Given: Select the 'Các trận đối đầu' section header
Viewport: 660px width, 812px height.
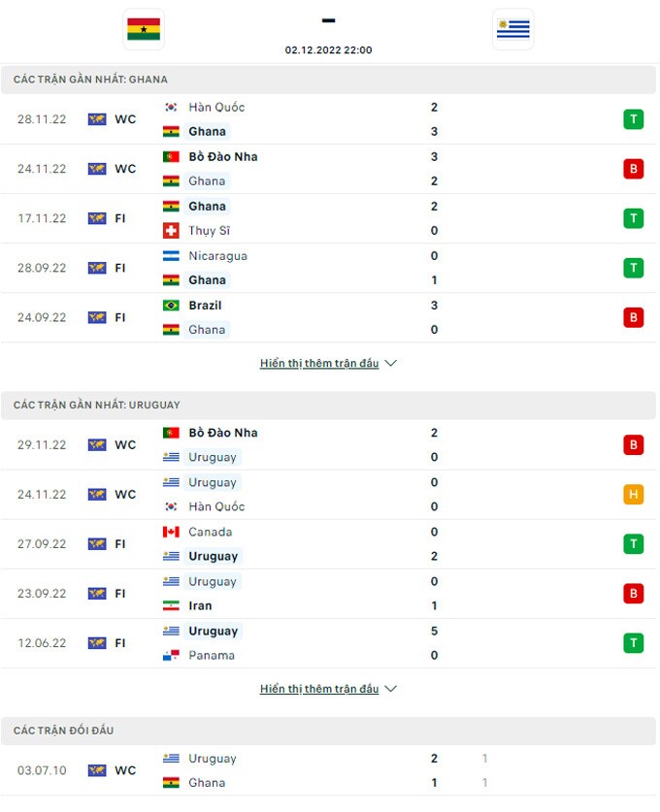Looking at the screenshot, I should coord(64,730).
